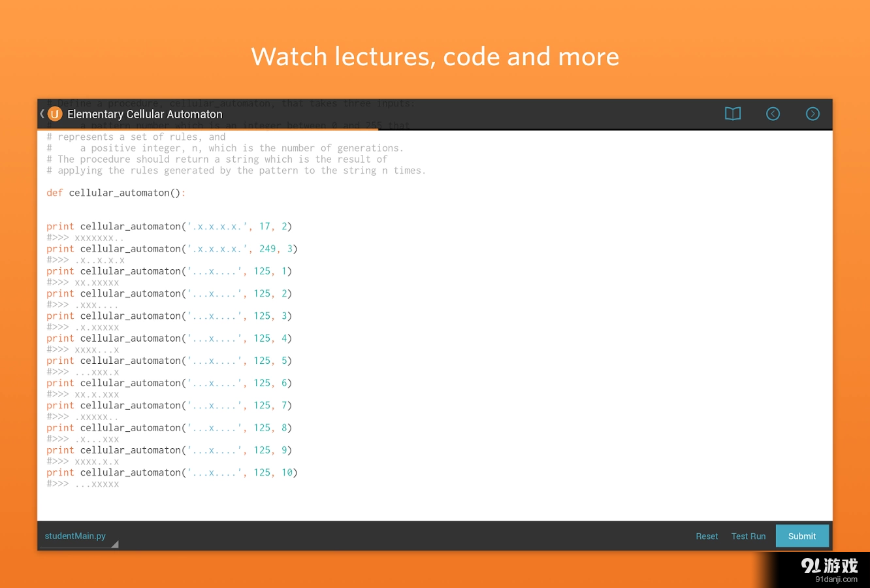Run the code with Test Run
Viewport: 870px width, 588px height.
tap(748, 536)
